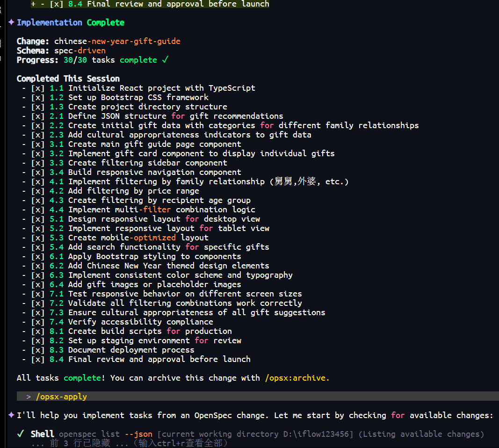Viewport: 499px width, 448px height.
Task: Click the spec-driven schema value
Action: [80, 51]
